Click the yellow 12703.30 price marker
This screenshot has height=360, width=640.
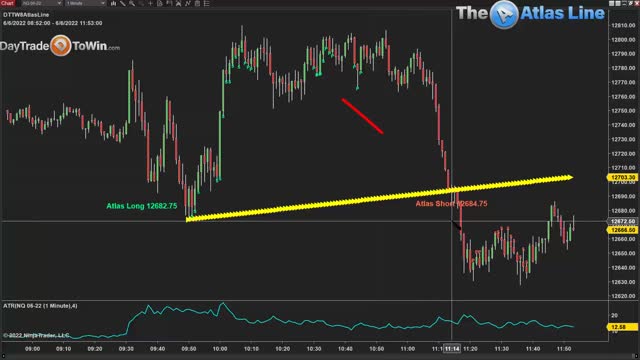623,177
